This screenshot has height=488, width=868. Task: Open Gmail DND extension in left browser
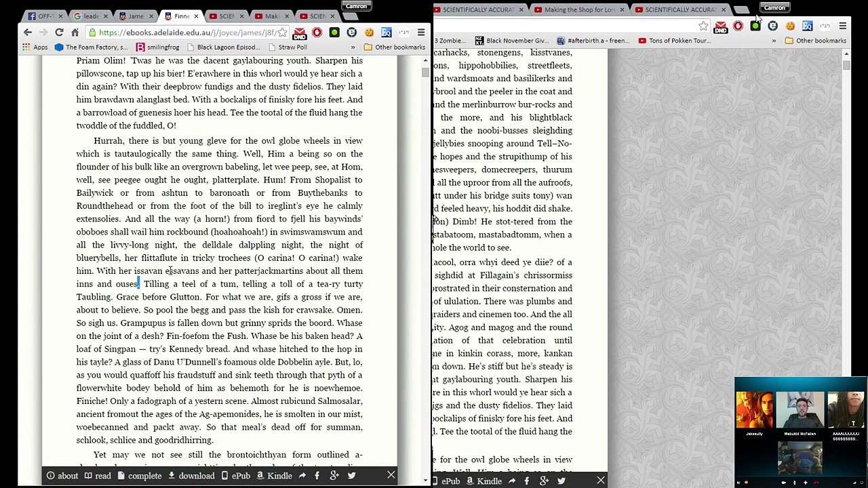tap(300, 33)
